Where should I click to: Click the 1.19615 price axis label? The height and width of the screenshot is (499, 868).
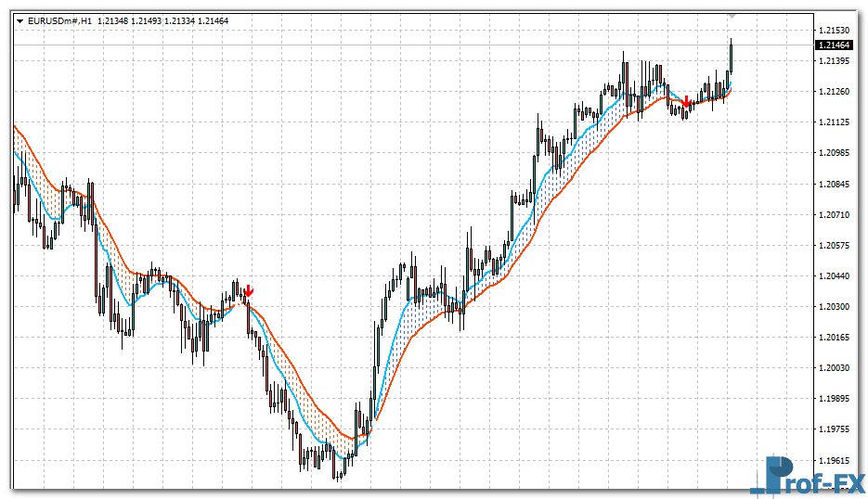tap(835, 459)
